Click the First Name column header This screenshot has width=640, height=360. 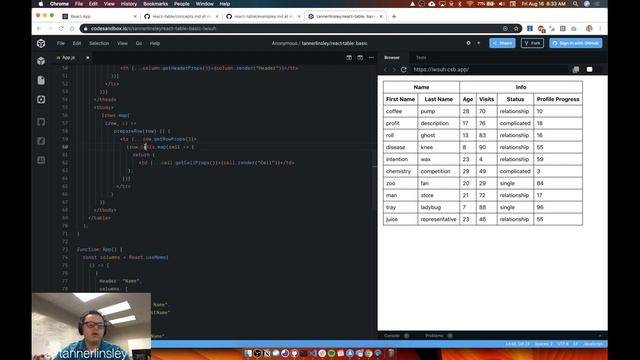pos(400,99)
